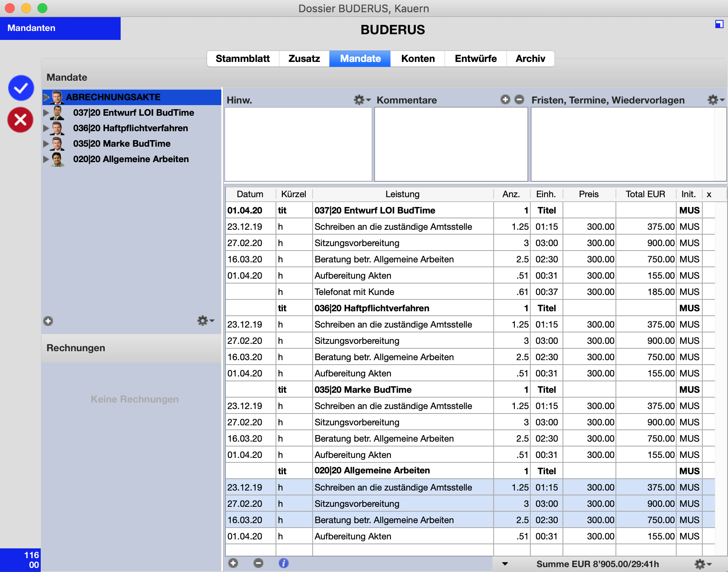The width and height of the screenshot is (728, 572).
Task: Cancel with the red X button
Action: coord(20,120)
